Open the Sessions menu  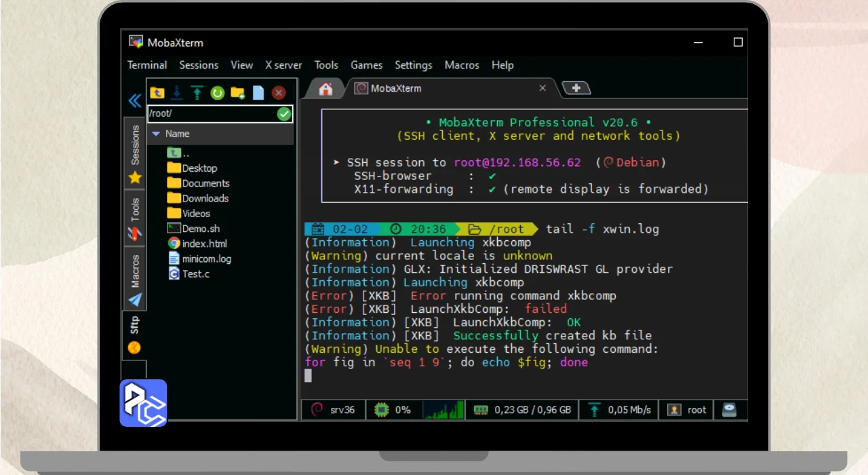tap(199, 65)
